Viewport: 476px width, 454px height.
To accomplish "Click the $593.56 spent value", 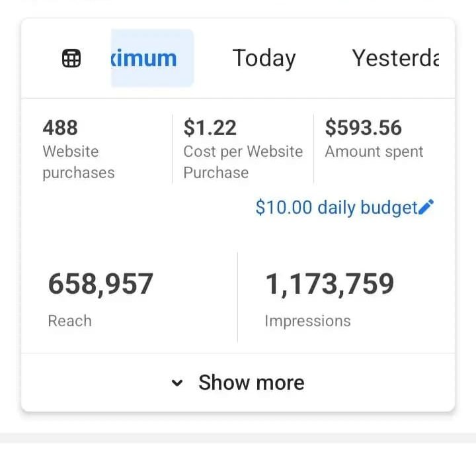I will 363,127.
